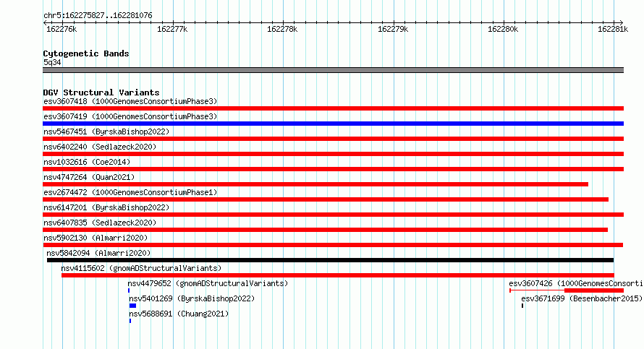Click the chr5:162275827..162281076 coordinates text

[98, 16]
